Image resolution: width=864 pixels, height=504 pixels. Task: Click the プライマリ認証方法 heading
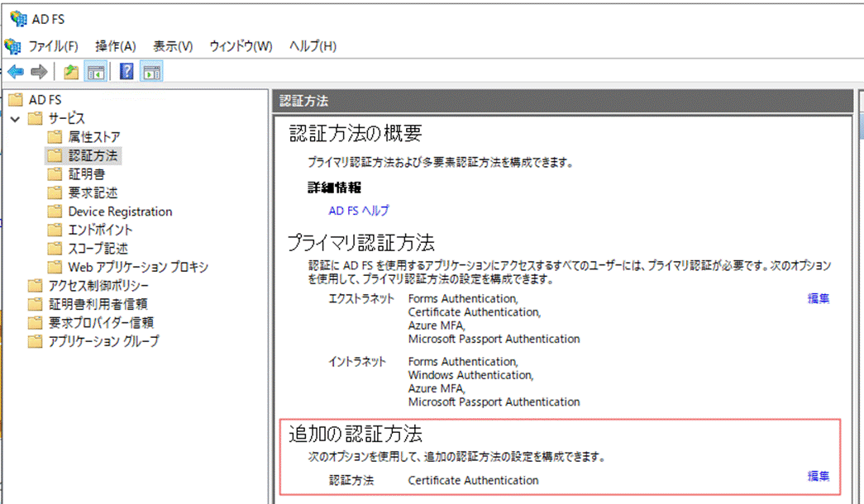coord(361,242)
